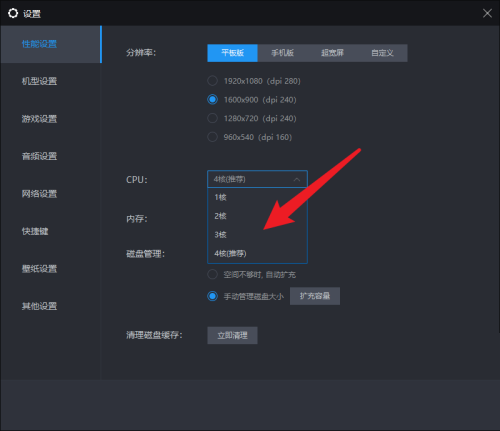Open 其他设置 in the sidebar
Image resolution: width=500 pixels, height=431 pixels.
(x=39, y=306)
